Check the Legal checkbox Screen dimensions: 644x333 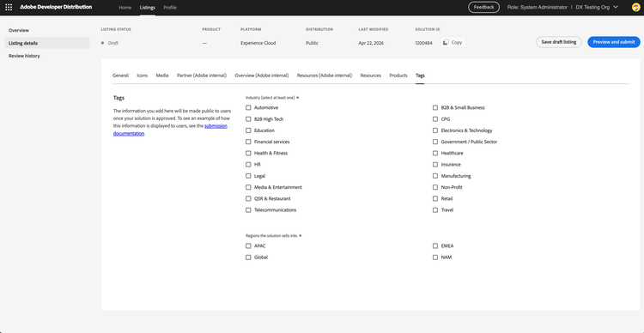[x=248, y=176]
